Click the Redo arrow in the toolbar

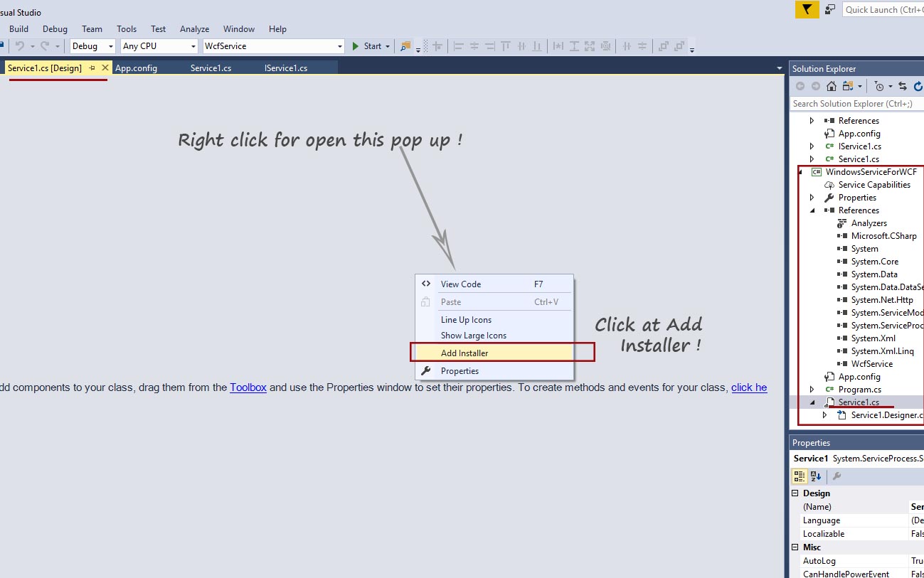(44, 46)
